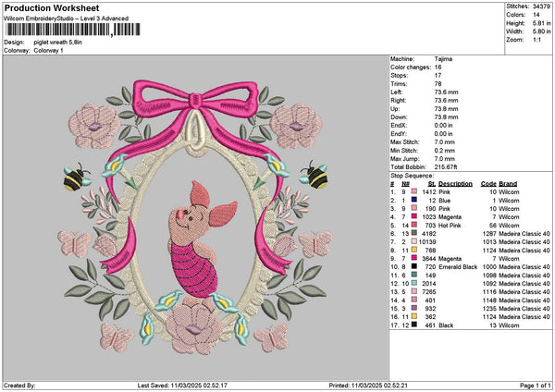Click the piglet wreath design preview

[196, 217]
